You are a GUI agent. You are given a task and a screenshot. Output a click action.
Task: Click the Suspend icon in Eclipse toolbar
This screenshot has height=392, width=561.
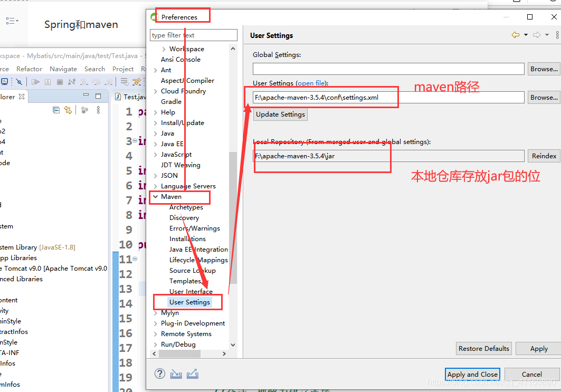click(x=47, y=82)
